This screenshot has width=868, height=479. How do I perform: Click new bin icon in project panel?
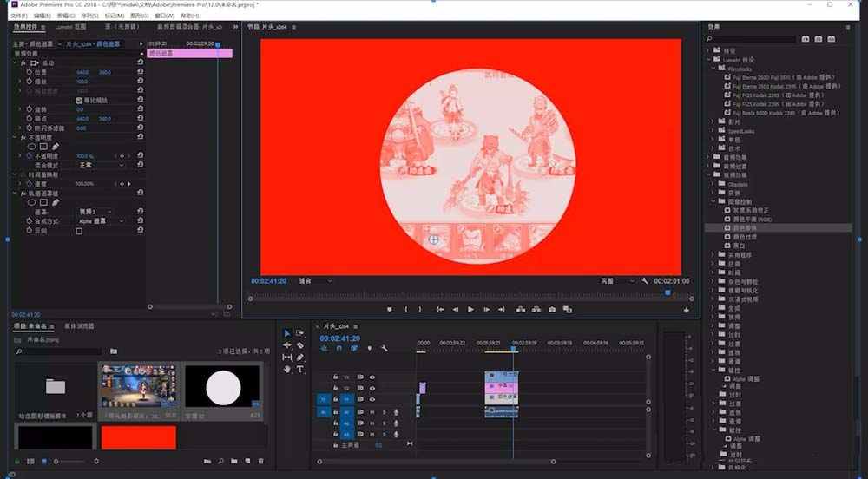(233, 461)
